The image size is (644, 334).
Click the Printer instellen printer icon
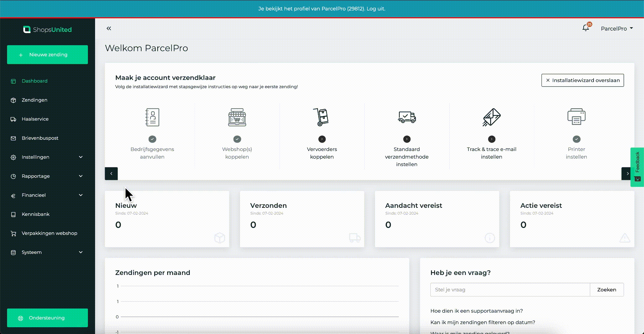coord(576,117)
